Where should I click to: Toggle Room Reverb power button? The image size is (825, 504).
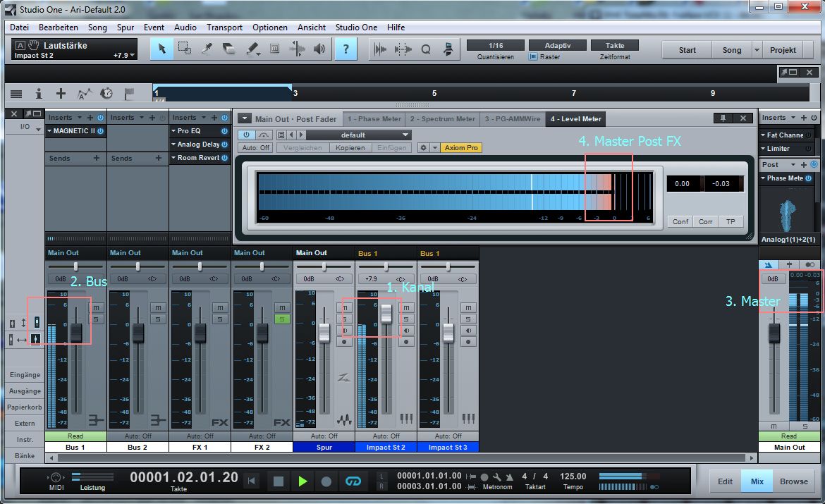point(225,157)
